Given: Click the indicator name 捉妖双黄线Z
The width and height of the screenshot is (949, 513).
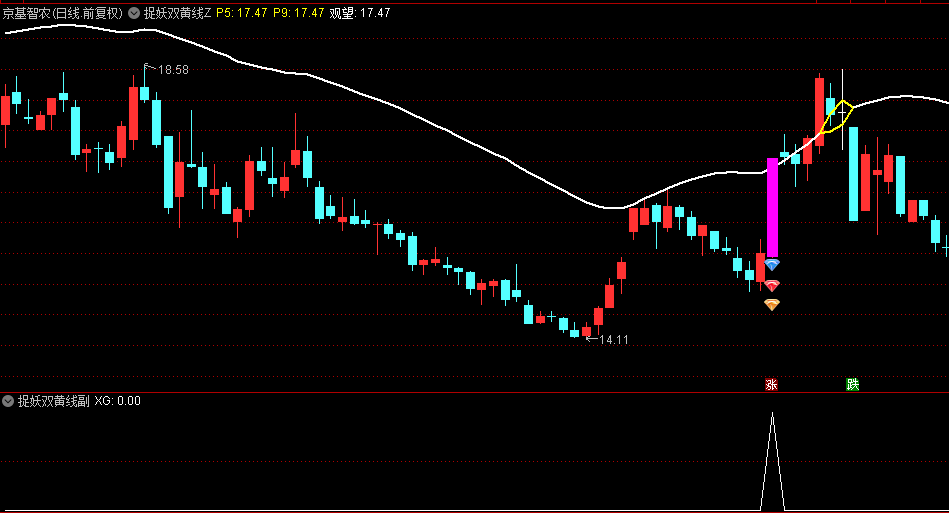Looking at the screenshot, I should click(177, 13).
